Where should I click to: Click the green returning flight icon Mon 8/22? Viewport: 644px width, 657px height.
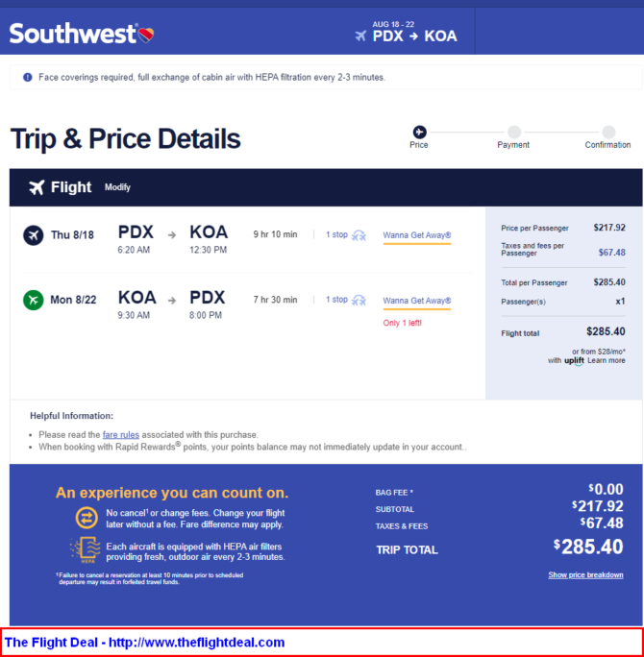33,300
